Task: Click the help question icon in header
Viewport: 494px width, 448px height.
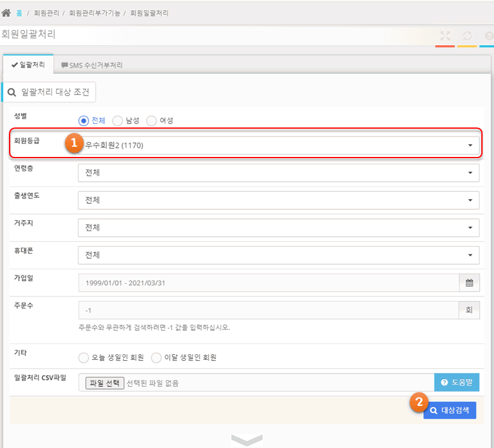Action: (x=489, y=35)
